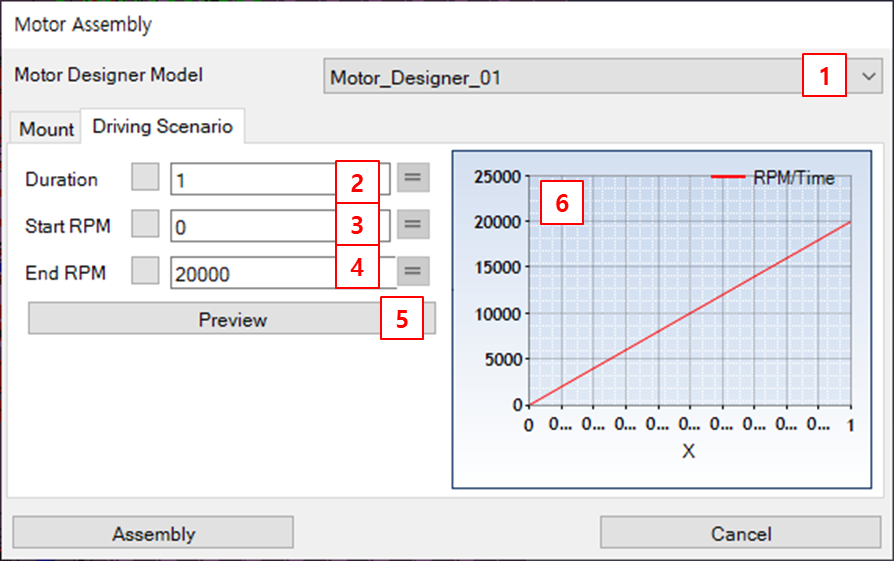Open the Motor Designer Model dropdown arrow

point(868,76)
